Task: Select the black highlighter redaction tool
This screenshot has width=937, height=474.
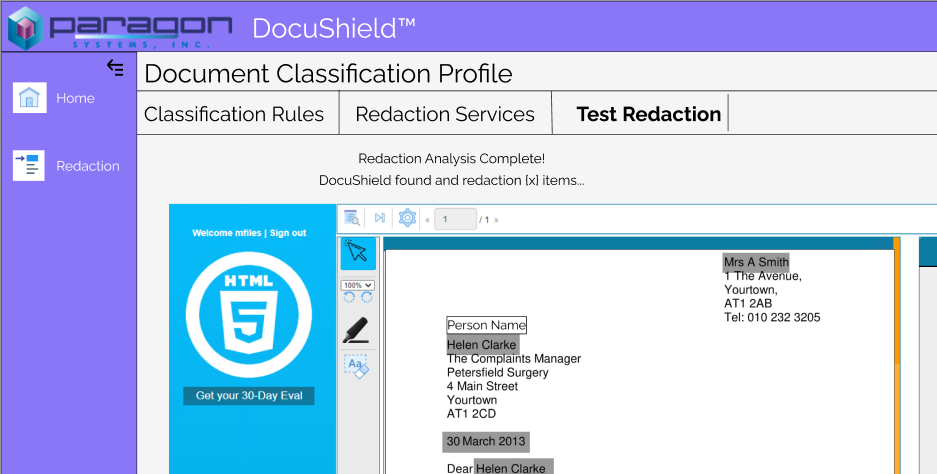Action: [x=356, y=330]
